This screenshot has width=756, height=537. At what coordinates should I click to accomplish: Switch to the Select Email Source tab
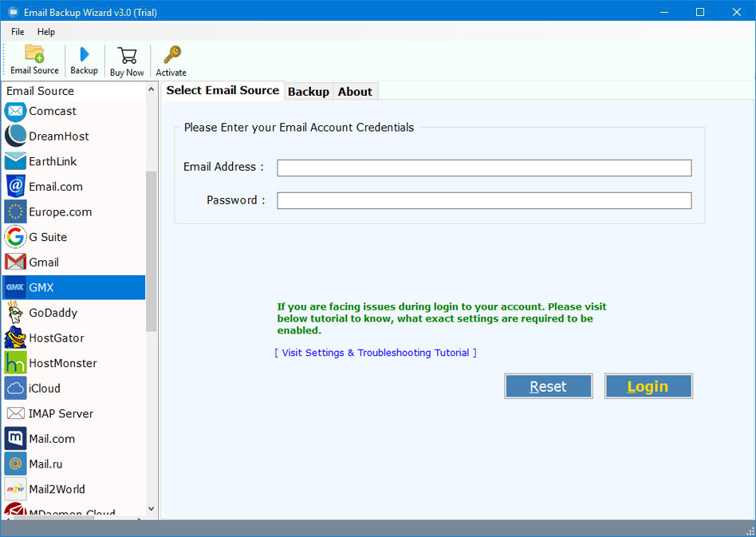[222, 90]
